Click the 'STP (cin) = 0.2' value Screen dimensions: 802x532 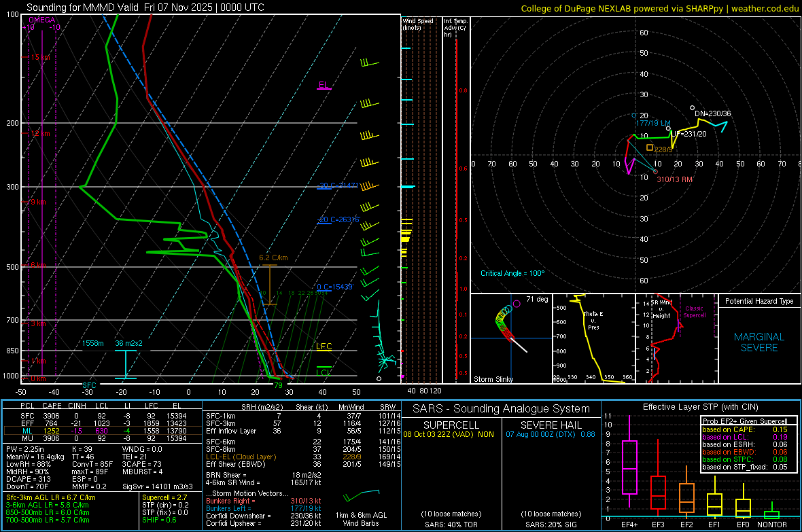[x=165, y=505]
